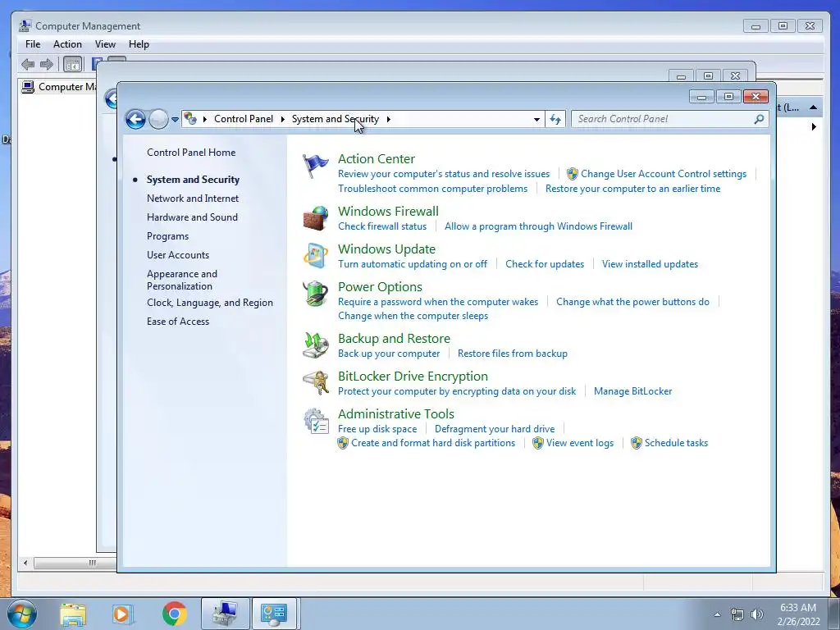Open Ease of Access category

tap(178, 322)
